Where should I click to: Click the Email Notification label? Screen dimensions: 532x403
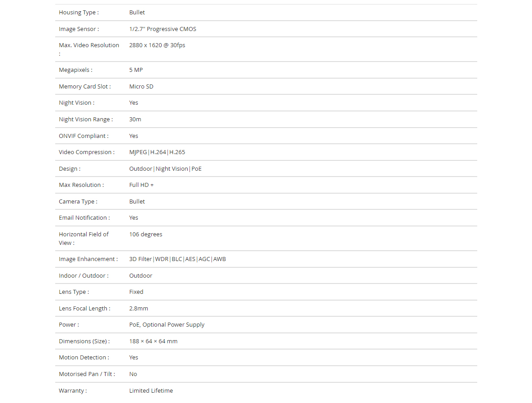pyautogui.click(x=84, y=218)
